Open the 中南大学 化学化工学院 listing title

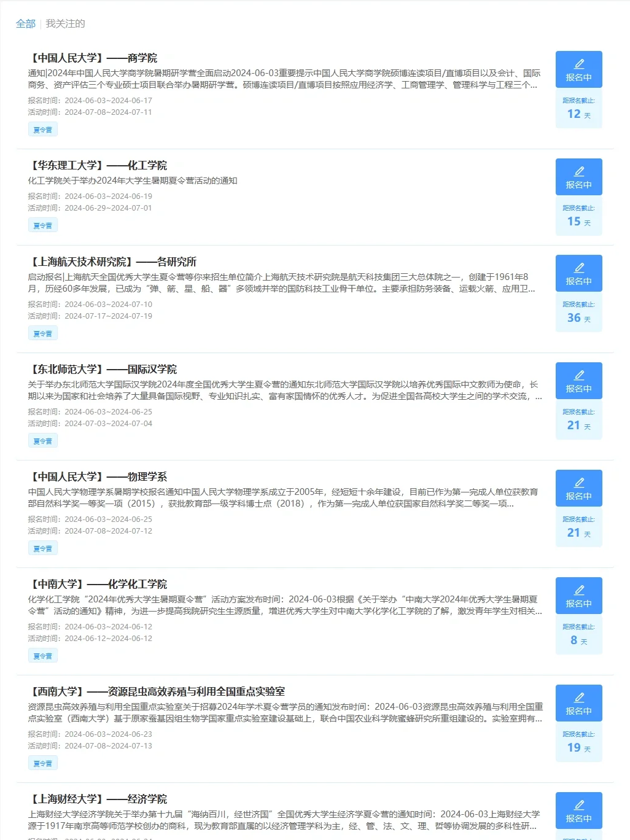pyautogui.click(x=98, y=585)
